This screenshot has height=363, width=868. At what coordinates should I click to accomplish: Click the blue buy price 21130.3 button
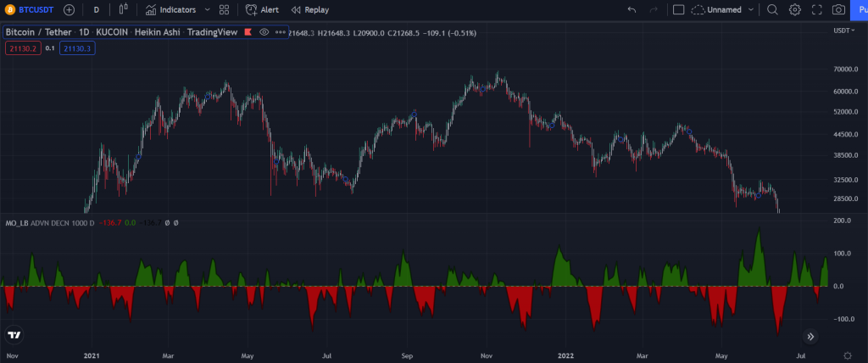77,49
